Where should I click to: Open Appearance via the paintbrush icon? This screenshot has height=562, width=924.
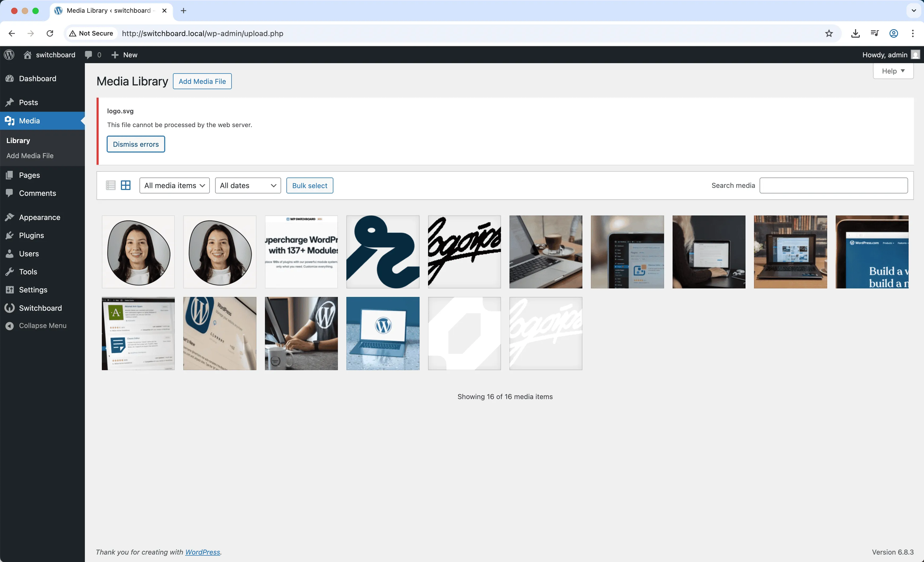coord(10,217)
